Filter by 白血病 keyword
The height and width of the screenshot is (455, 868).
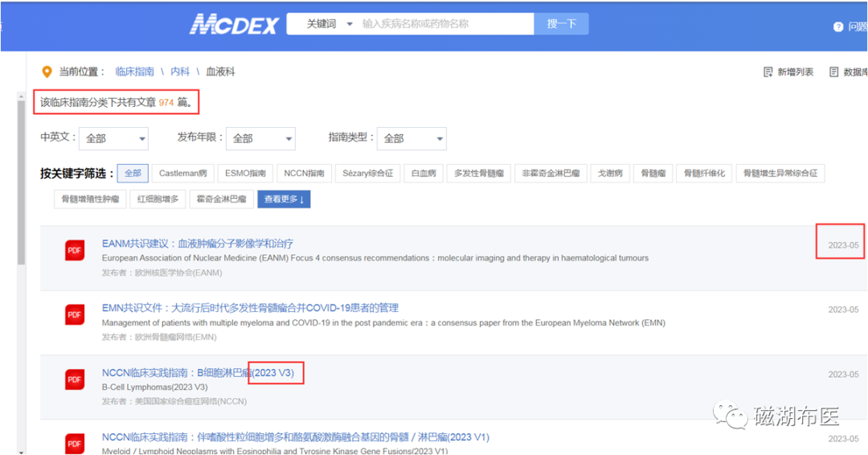424,174
